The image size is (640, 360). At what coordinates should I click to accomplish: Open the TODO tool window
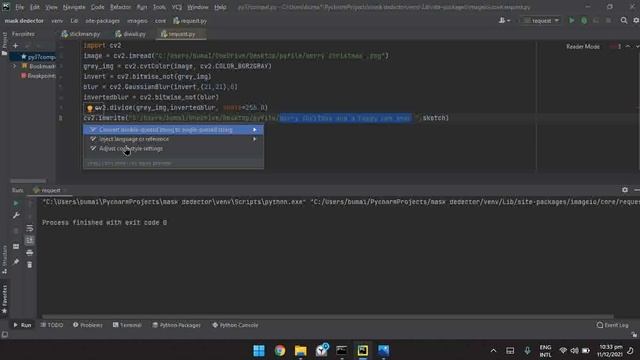[x=52, y=325]
